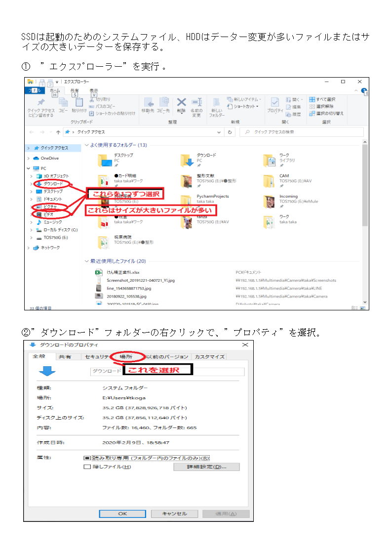Click the Copy To (コピー先) icon
Image resolution: width=392 pixels, height=555 pixels.
pos(163,102)
